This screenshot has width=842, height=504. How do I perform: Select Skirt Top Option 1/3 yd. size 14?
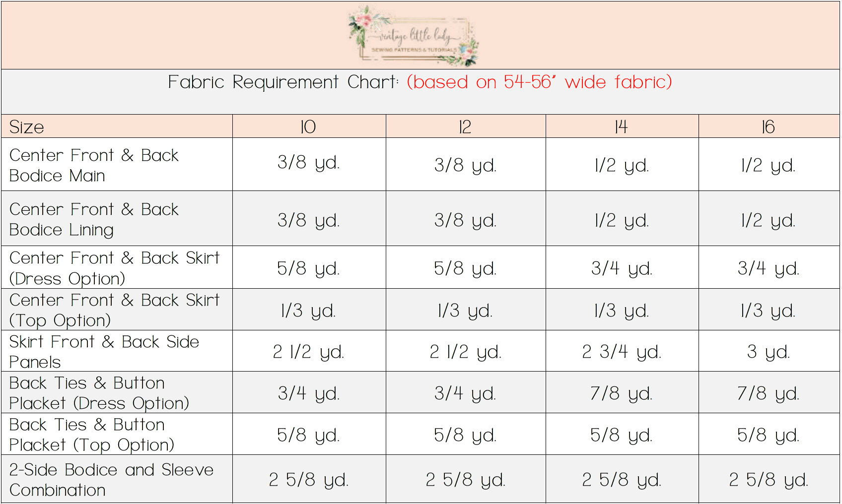622,311
